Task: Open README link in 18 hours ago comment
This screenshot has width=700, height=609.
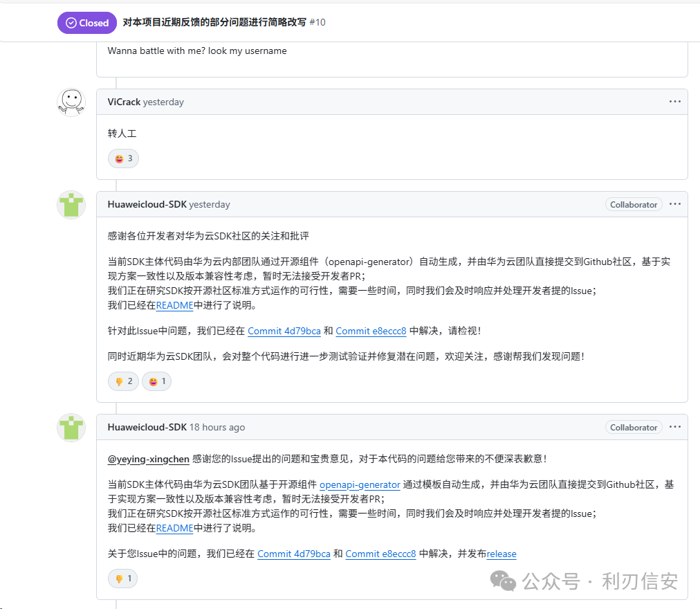Action: (x=174, y=528)
